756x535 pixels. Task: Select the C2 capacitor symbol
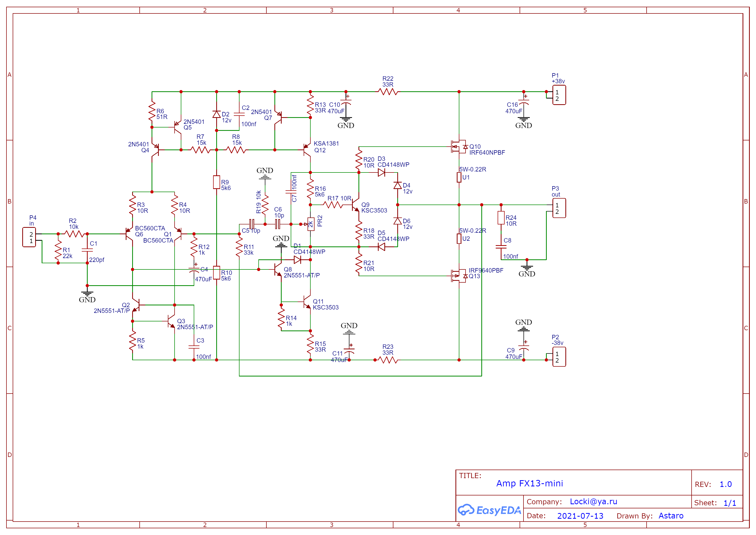click(x=239, y=114)
